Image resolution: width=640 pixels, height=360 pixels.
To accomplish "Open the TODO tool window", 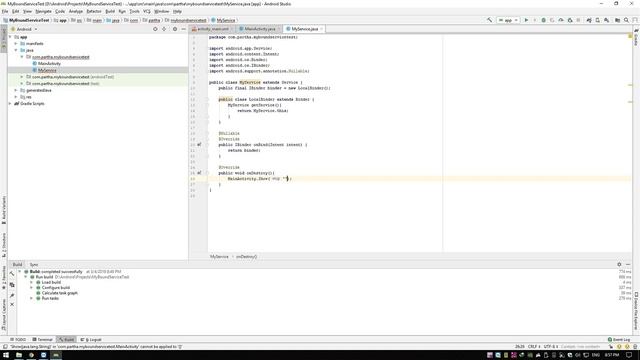I will point(18,339).
